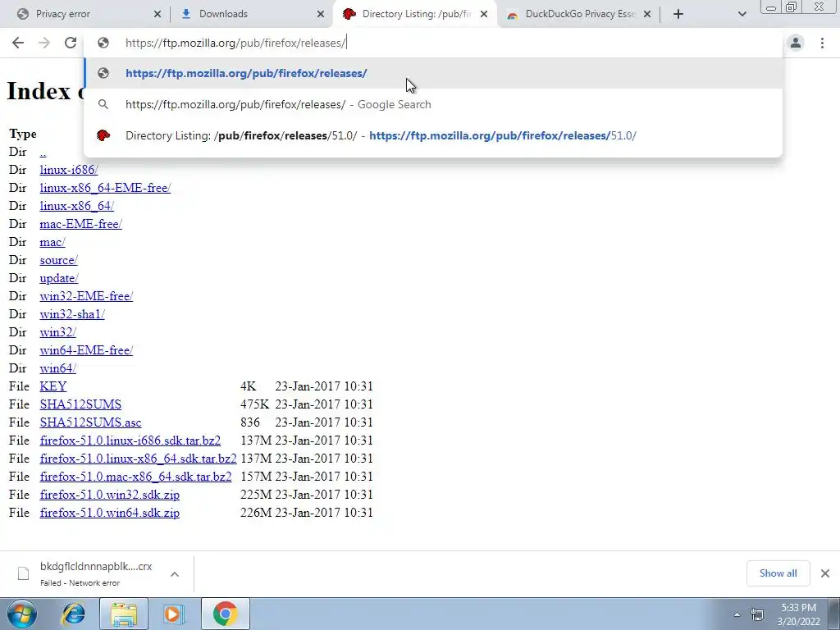840x630 pixels.
Task: Open the win64/ directory
Action: point(58,368)
